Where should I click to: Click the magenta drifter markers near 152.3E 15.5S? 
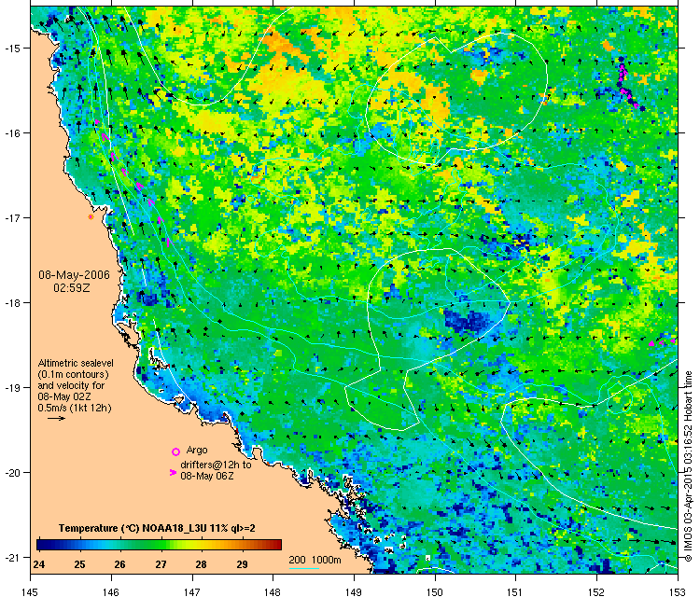coord(628,83)
